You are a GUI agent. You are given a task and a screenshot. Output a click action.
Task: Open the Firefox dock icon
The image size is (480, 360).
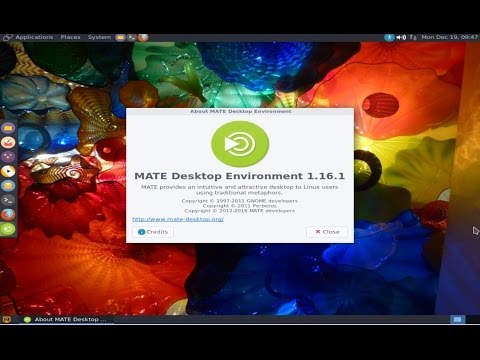click(8, 214)
